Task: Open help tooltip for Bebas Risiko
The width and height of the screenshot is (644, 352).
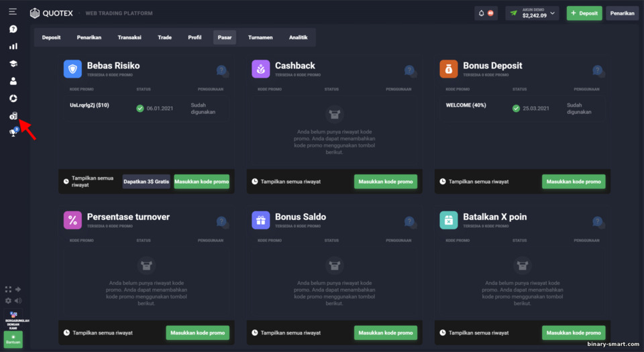Action: coord(222,71)
